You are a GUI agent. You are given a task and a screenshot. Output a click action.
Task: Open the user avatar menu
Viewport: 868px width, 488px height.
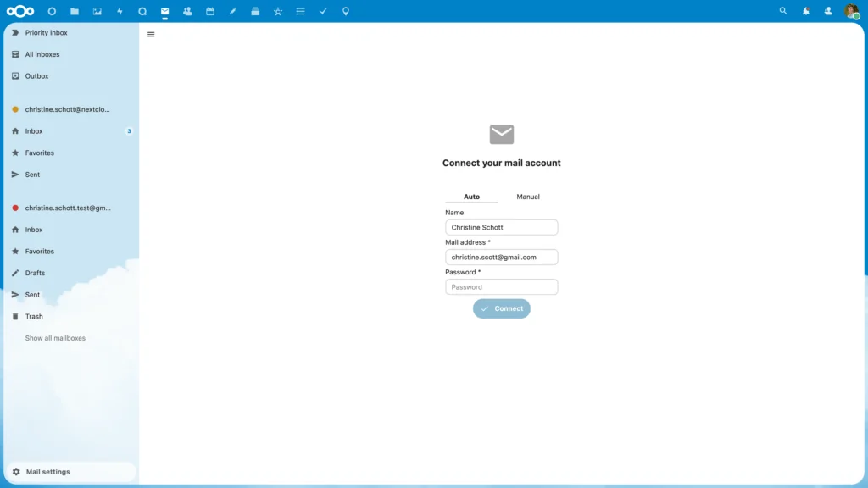click(851, 11)
